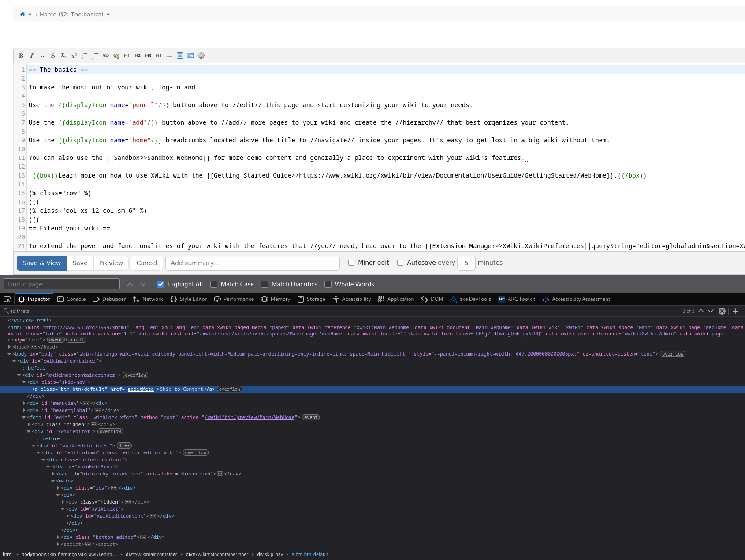Enable Match Diacritics option
Image resolution: width=745 pixels, height=560 pixels.
264,284
